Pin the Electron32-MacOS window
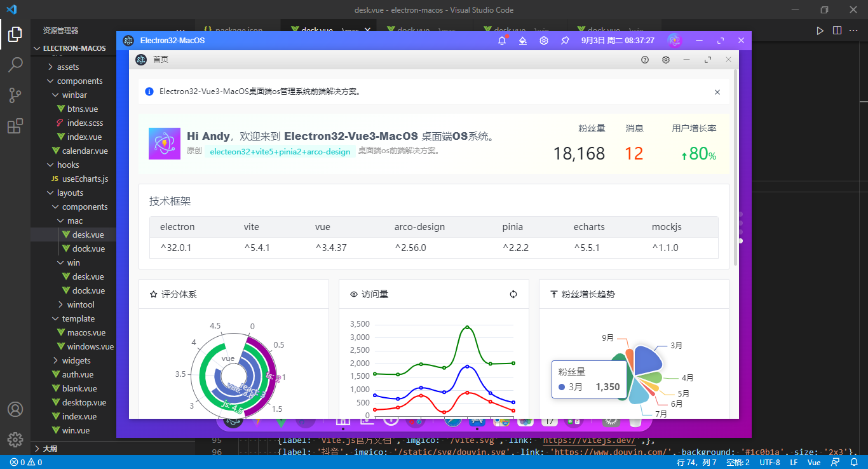 tap(565, 41)
